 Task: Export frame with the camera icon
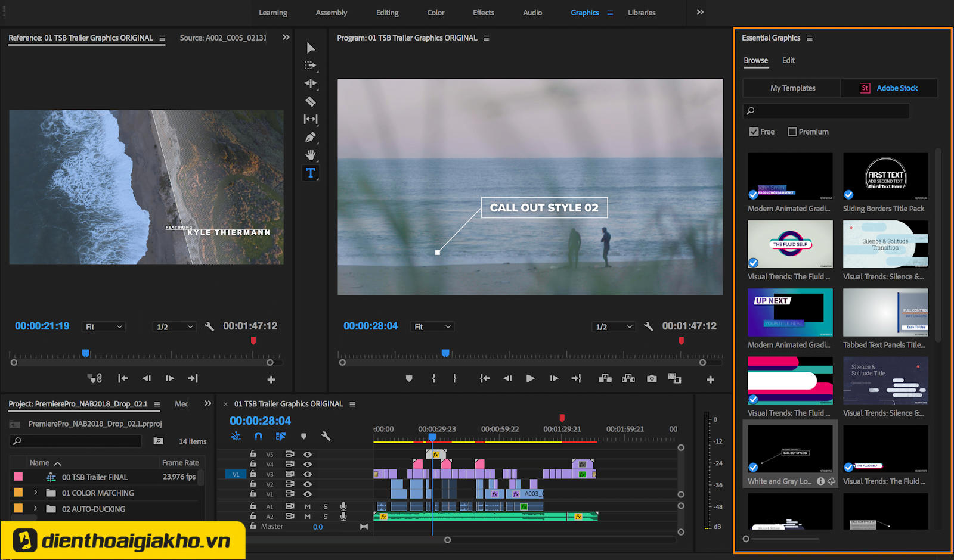[652, 378]
